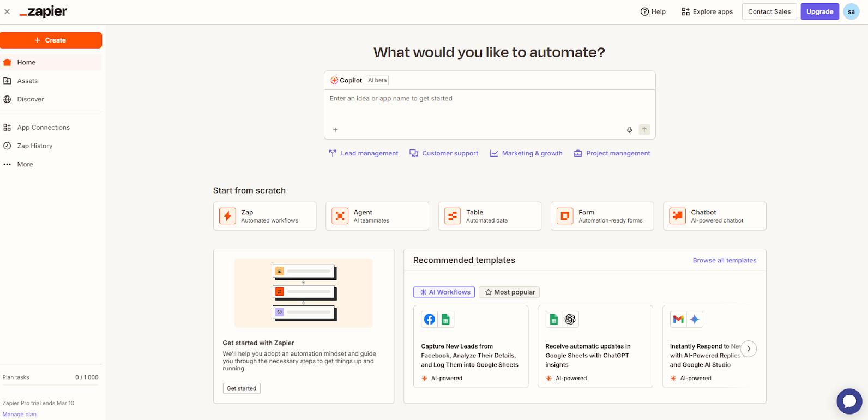
Task: Open Explore apps
Action: click(x=707, y=11)
